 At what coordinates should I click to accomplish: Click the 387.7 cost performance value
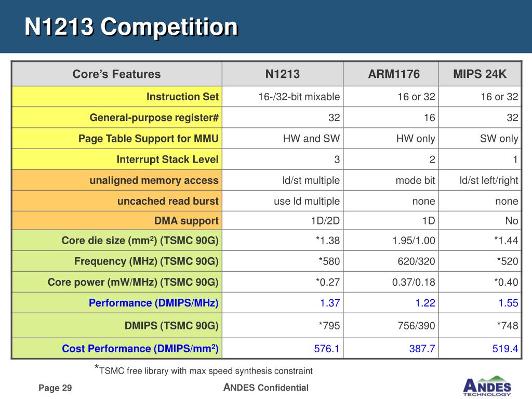click(422, 349)
